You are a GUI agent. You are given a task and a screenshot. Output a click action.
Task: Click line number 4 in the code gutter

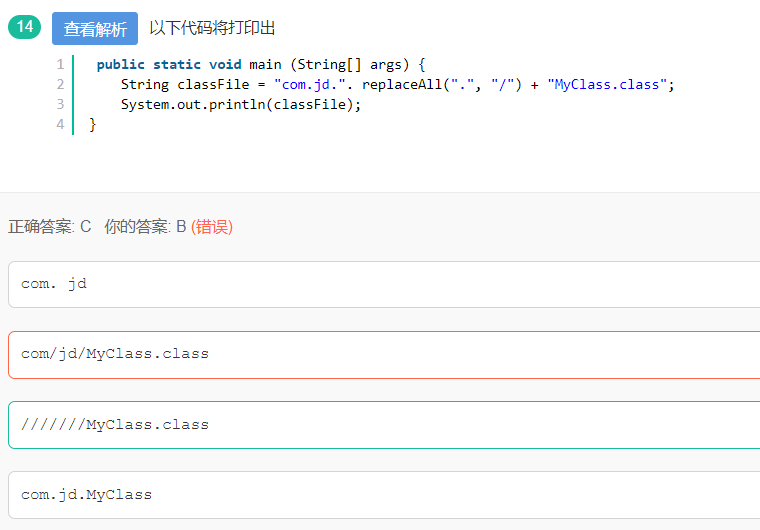[x=60, y=124]
